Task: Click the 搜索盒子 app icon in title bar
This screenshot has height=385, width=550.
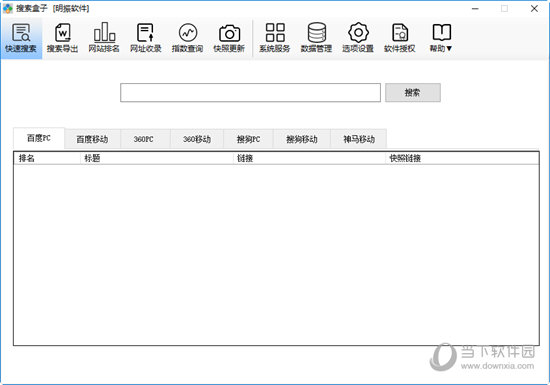Action: [x=8, y=8]
